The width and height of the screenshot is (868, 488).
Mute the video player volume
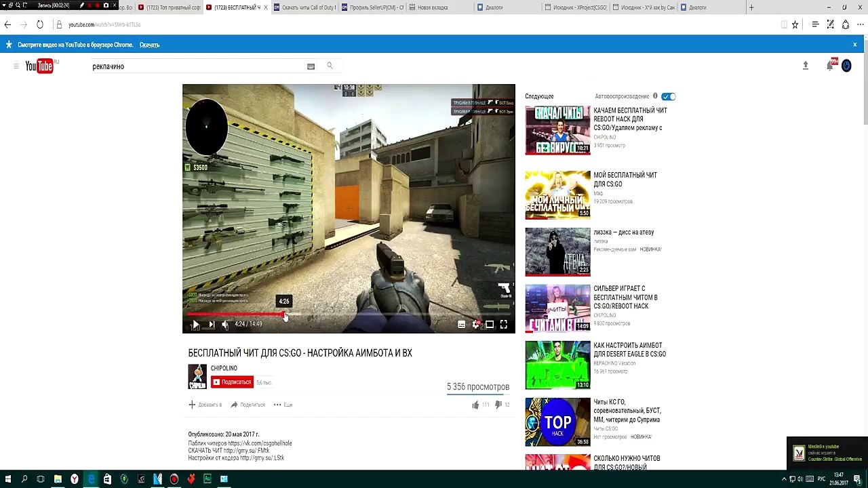(x=225, y=325)
